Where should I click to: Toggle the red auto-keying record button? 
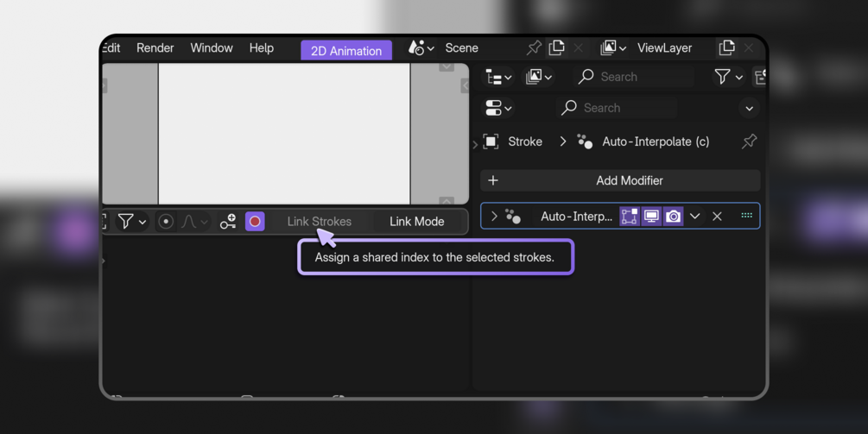pyautogui.click(x=255, y=222)
